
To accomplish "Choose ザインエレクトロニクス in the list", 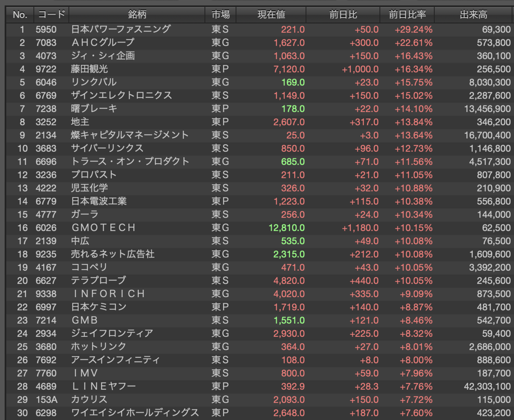I will [x=121, y=95].
